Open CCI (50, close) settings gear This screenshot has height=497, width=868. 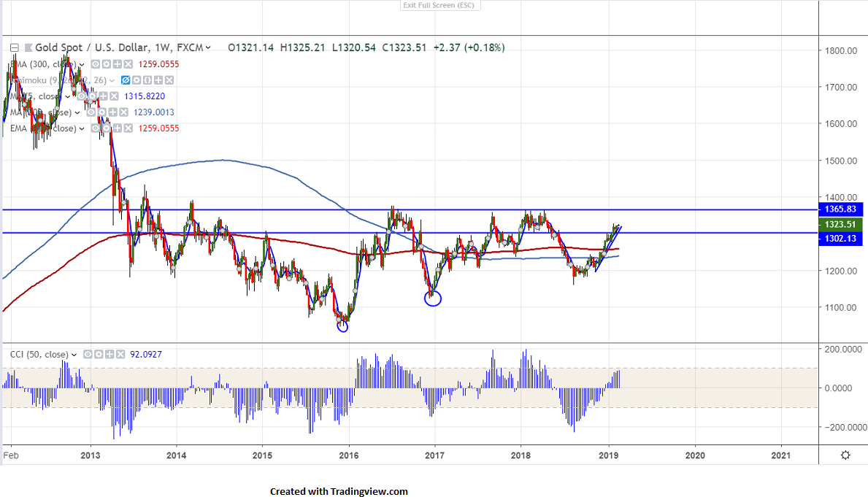click(x=99, y=354)
